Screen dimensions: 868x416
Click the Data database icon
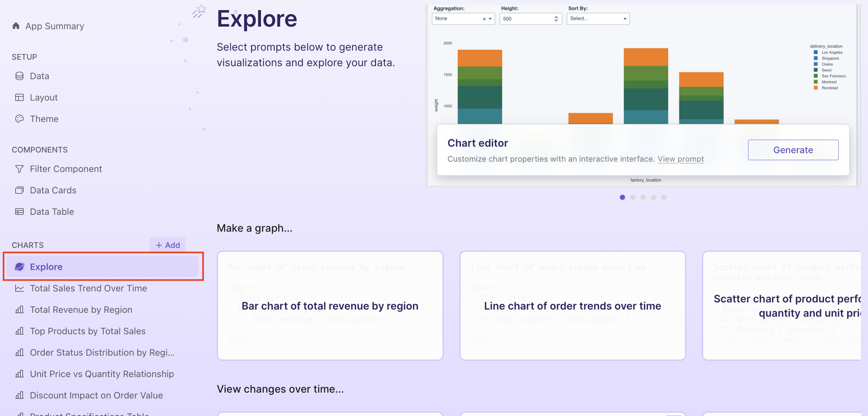tap(19, 76)
